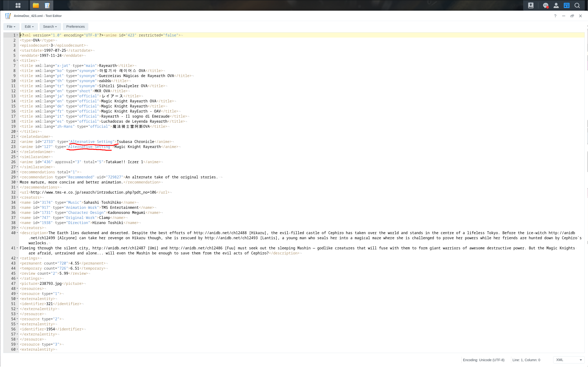
Task: Open the File menu
Action: (x=11, y=27)
